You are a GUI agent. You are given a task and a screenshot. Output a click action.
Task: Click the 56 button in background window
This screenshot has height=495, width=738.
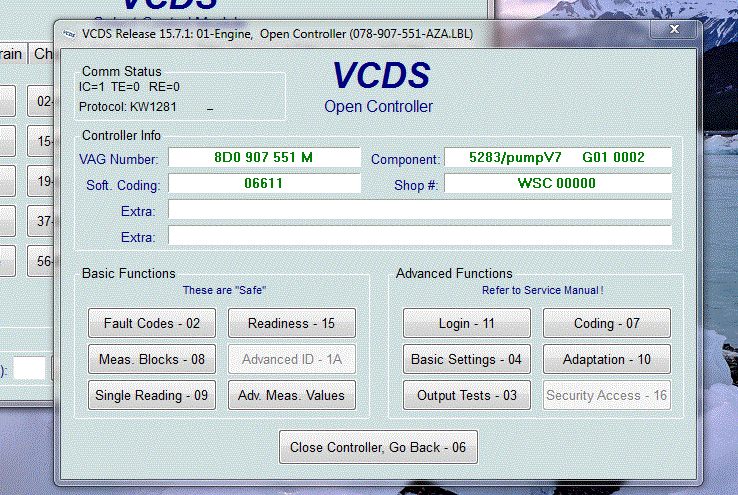tap(41, 261)
